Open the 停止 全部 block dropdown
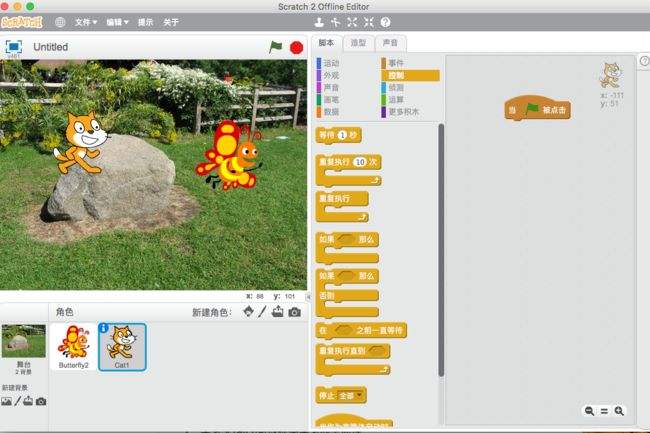 pyautogui.click(x=359, y=396)
